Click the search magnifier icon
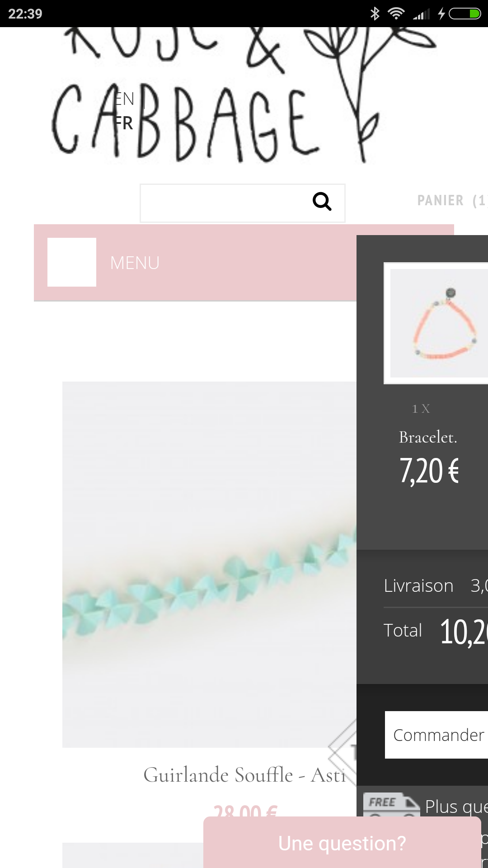 [322, 202]
